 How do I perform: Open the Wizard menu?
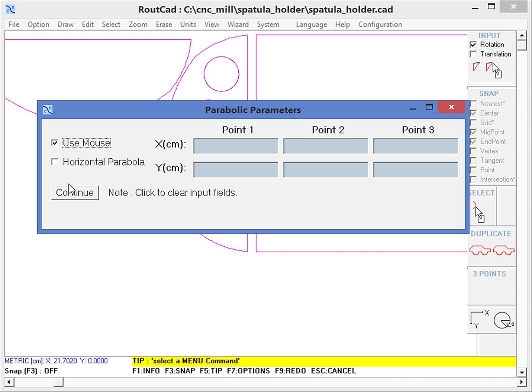[x=238, y=24]
